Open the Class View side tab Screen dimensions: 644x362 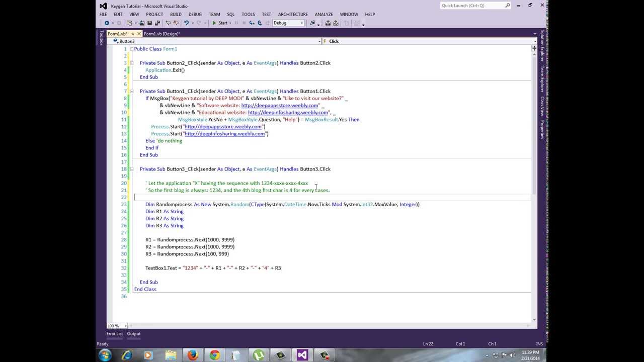542,106
